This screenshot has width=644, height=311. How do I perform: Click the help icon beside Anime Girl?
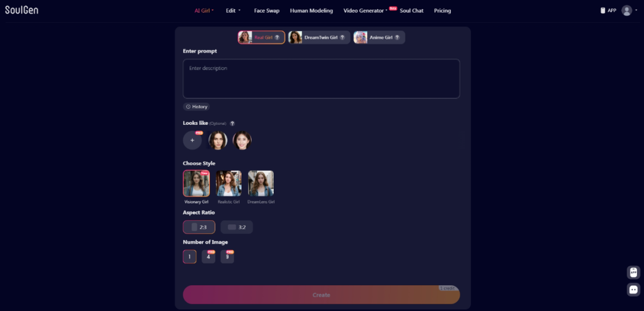tap(397, 38)
